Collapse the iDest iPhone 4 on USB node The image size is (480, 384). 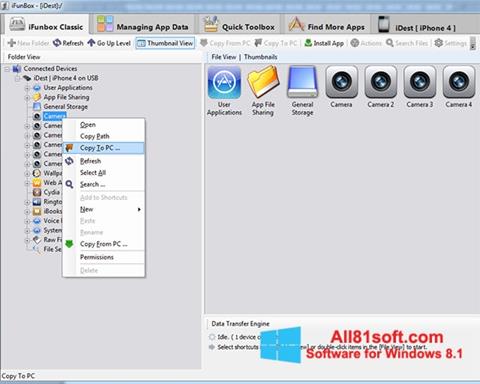click(x=17, y=79)
